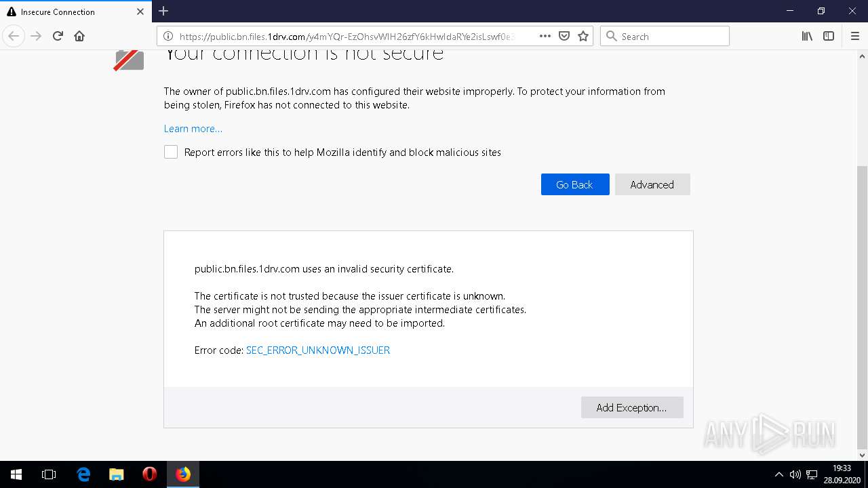Open Task View on the taskbar

49,474
